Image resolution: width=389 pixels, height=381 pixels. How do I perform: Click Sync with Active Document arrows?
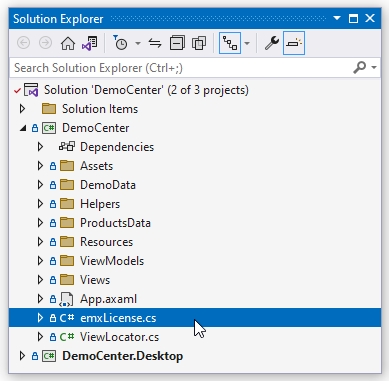pos(155,43)
